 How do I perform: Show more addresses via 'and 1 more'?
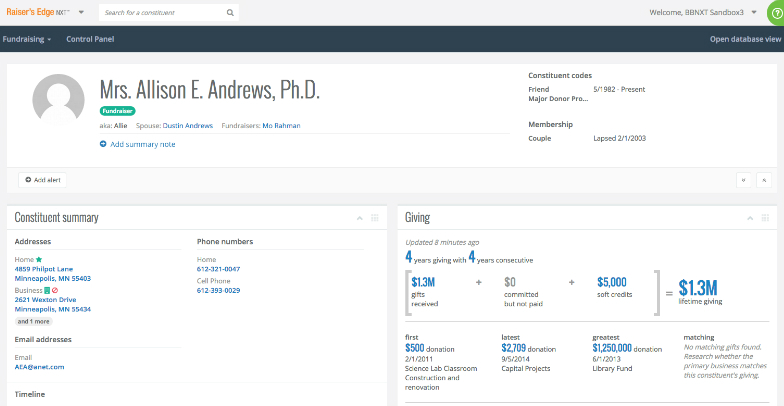[x=35, y=322]
